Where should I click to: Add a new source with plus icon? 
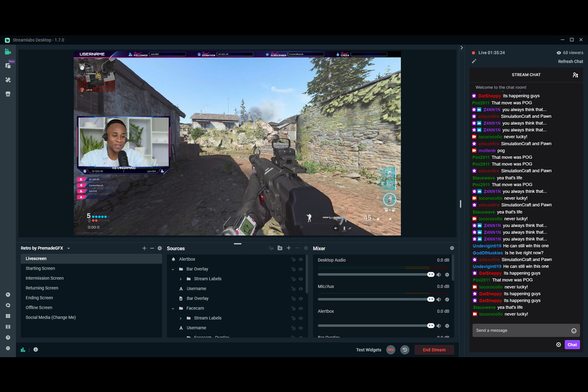click(x=289, y=248)
